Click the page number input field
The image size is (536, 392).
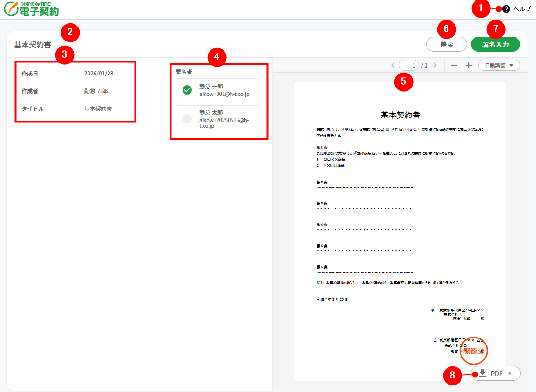(x=409, y=65)
